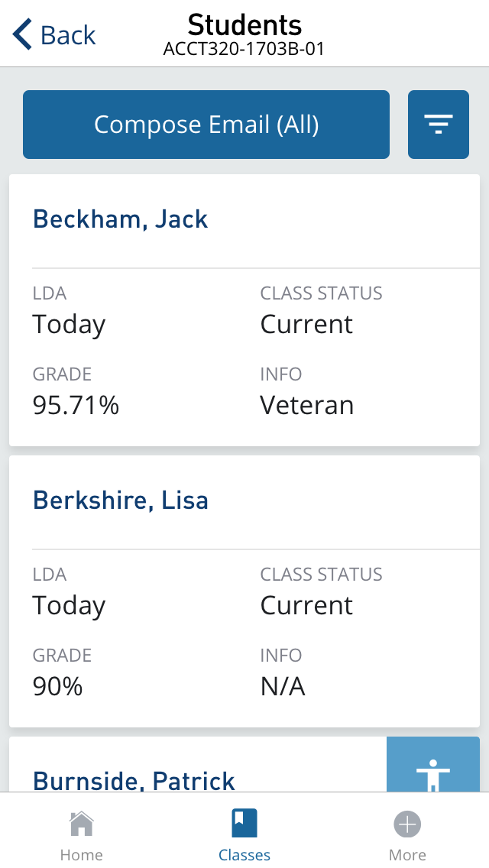
Task: Switch to the Home tab label
Action: pos(82,855)
